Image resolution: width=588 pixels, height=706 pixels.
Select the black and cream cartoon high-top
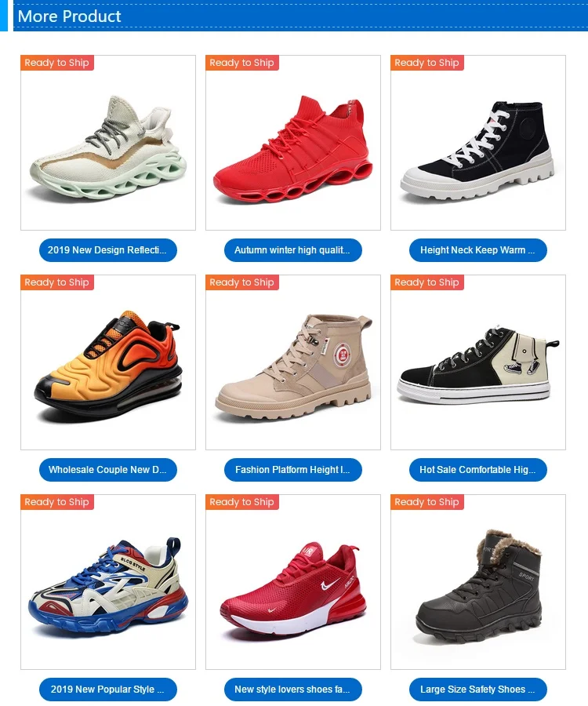click(477, 362)
